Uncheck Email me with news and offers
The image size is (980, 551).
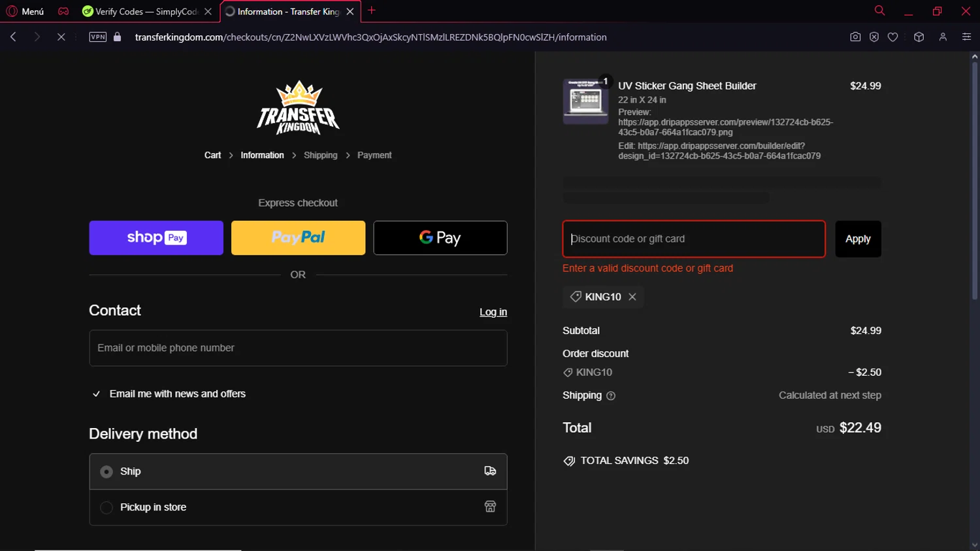tap(96, 394)
